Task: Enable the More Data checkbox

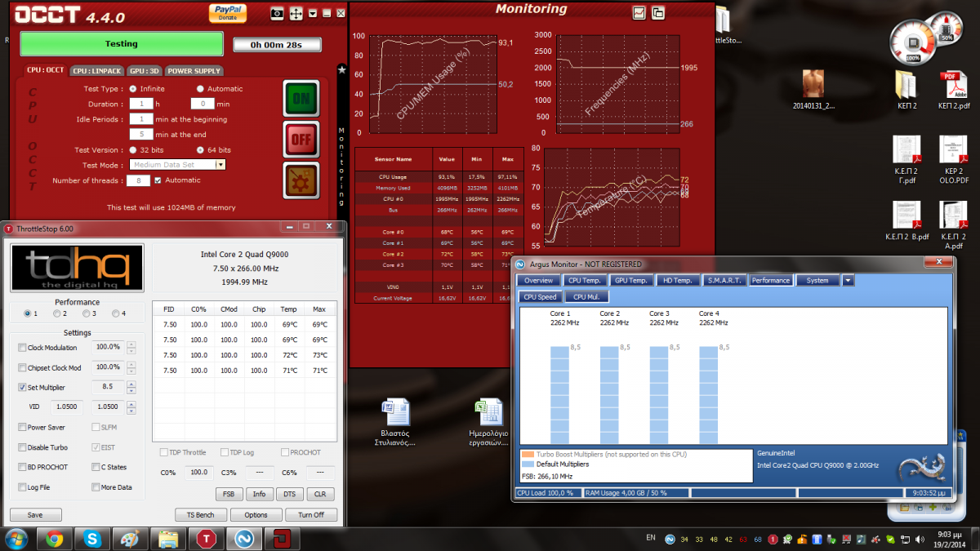Action: pos(96,487)
